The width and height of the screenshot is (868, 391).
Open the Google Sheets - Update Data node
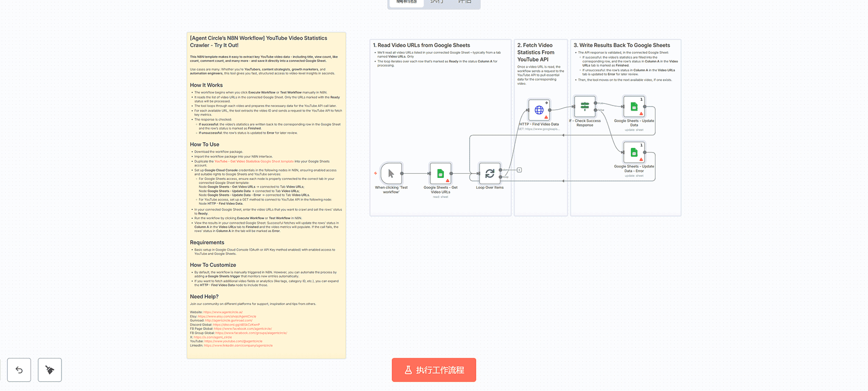click(x=633, y=107)
